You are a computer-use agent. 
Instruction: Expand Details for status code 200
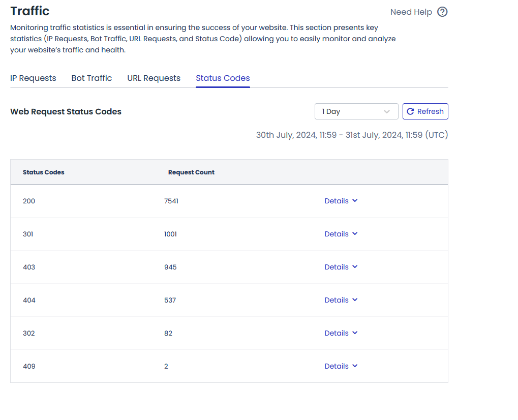341,201
